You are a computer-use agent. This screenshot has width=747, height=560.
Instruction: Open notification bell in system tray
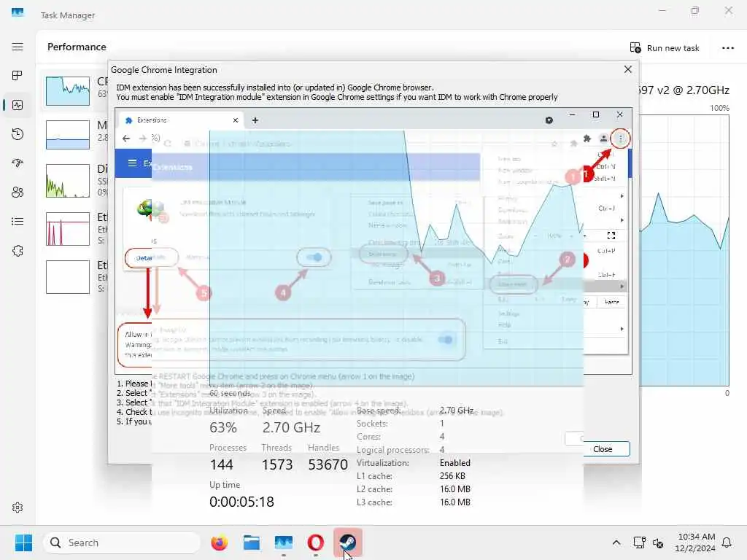(x=727, y=542)
